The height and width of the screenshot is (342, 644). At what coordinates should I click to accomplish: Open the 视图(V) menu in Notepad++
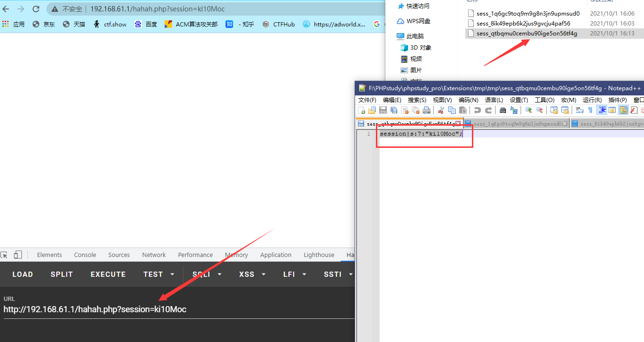(442, 100)
